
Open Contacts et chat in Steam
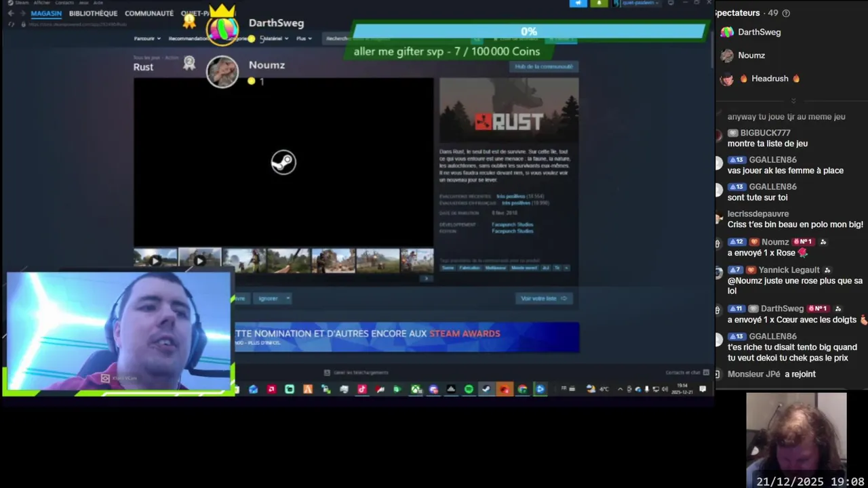(x=686, y=372)
